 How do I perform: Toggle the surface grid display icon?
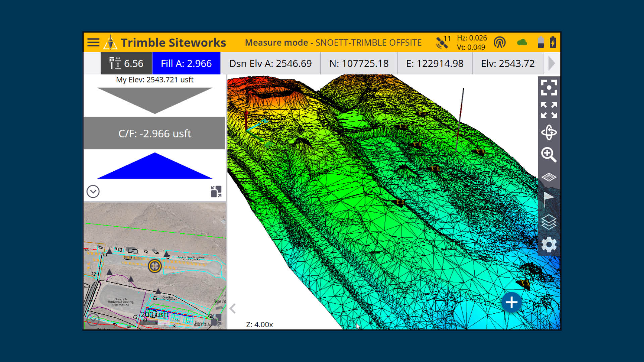(x=549, y=177)
